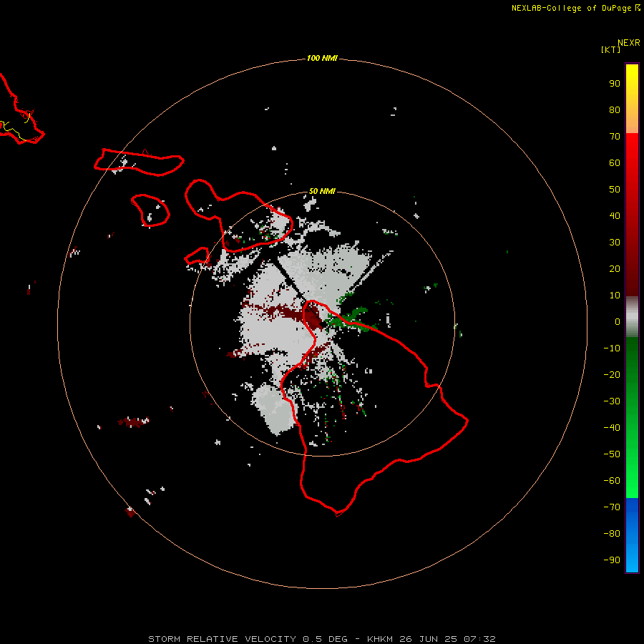Click the gray zero-velocity segment of color bar

point(632,317)
